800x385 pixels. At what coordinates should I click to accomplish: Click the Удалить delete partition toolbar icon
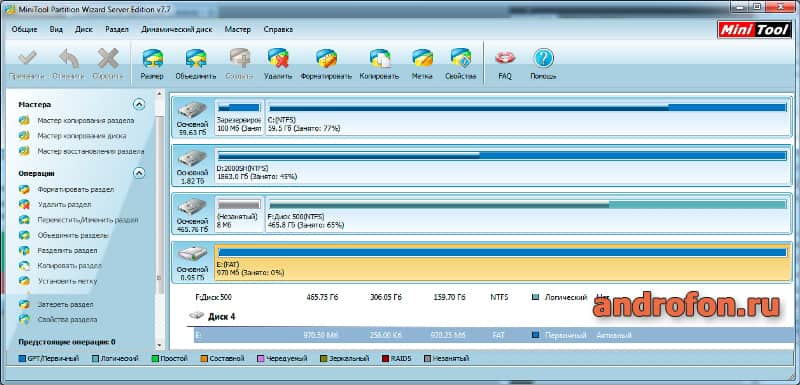(278, 58)
